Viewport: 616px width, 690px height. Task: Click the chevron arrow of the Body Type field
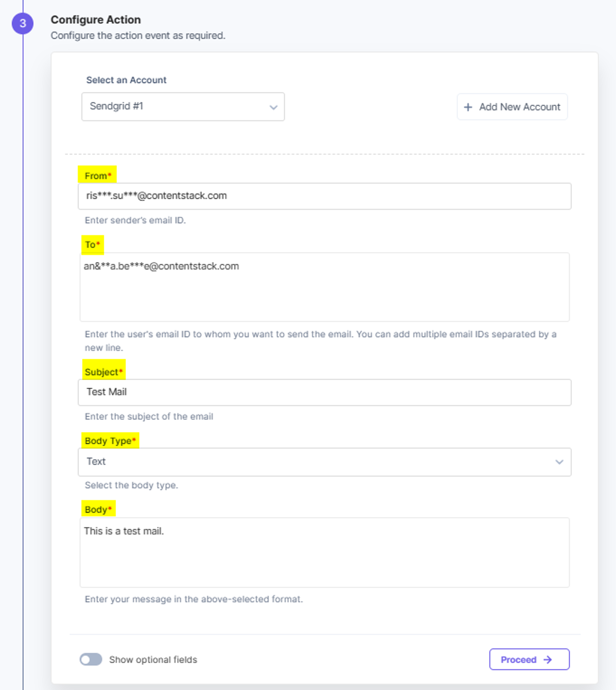coord(559,462)
